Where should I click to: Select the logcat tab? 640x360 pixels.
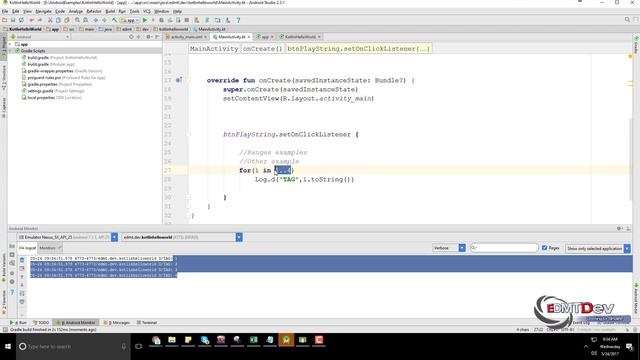click(27, 248)
